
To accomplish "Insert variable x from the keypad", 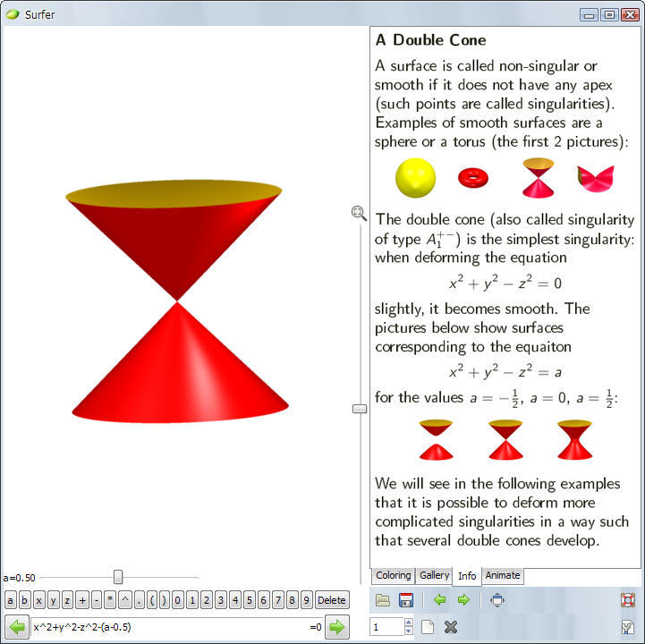I will click(x=38, y=600).
